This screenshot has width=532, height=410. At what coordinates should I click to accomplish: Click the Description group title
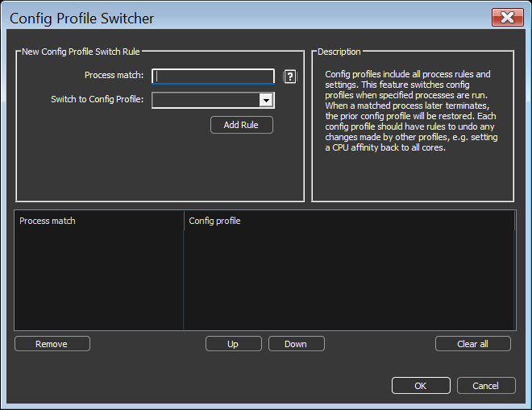point(339,52)
